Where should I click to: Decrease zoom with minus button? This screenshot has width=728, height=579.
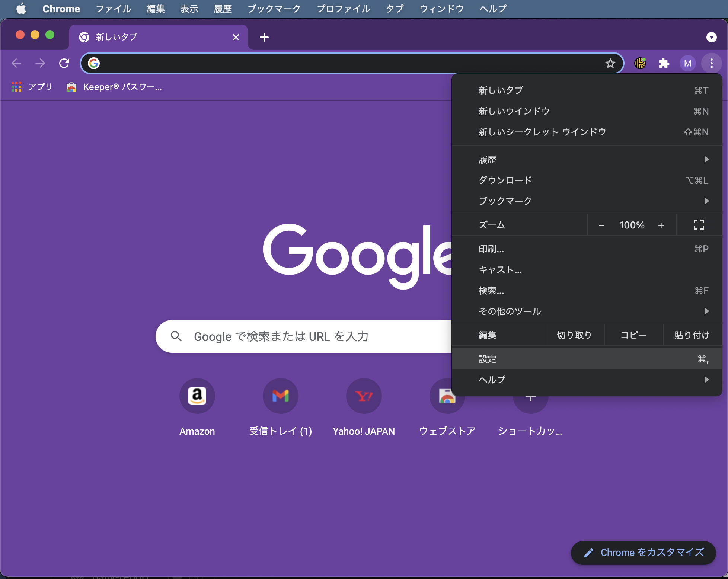(x=601, y=225)
